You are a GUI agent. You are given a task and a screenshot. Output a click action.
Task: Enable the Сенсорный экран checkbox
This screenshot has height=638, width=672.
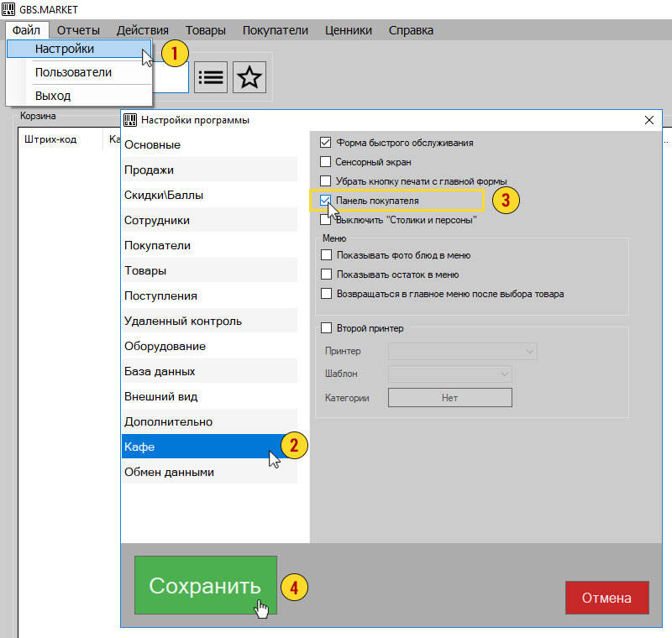tap(325, 162)
